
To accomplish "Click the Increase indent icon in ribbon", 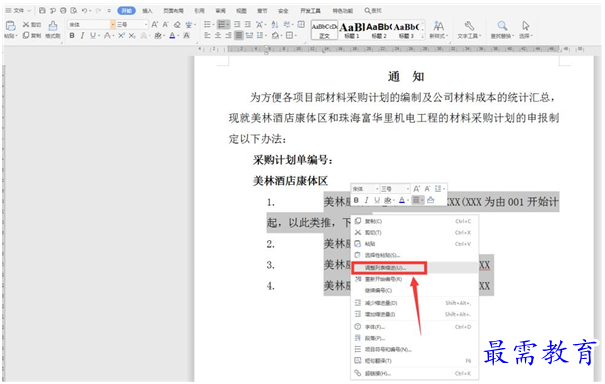I will [x=248, y=25].
